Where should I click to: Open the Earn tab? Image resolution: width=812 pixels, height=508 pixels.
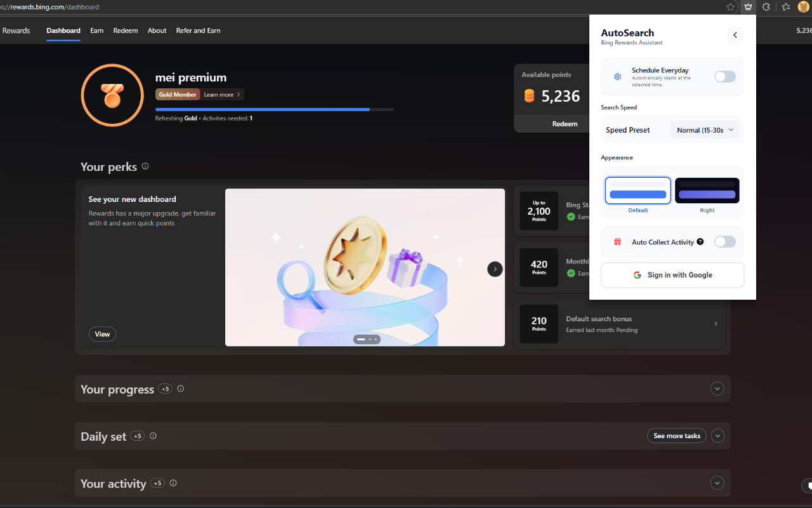click(97, 30)
